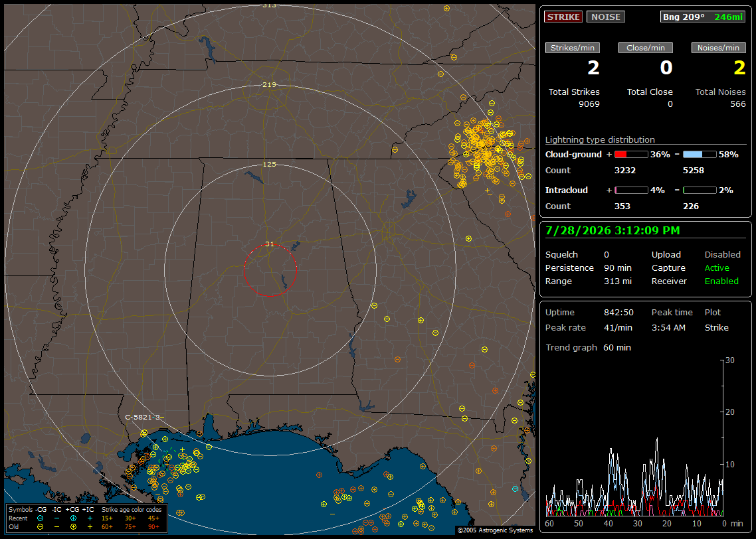
Task: Click the Range value 313 mi
Action: pos(618,281)
